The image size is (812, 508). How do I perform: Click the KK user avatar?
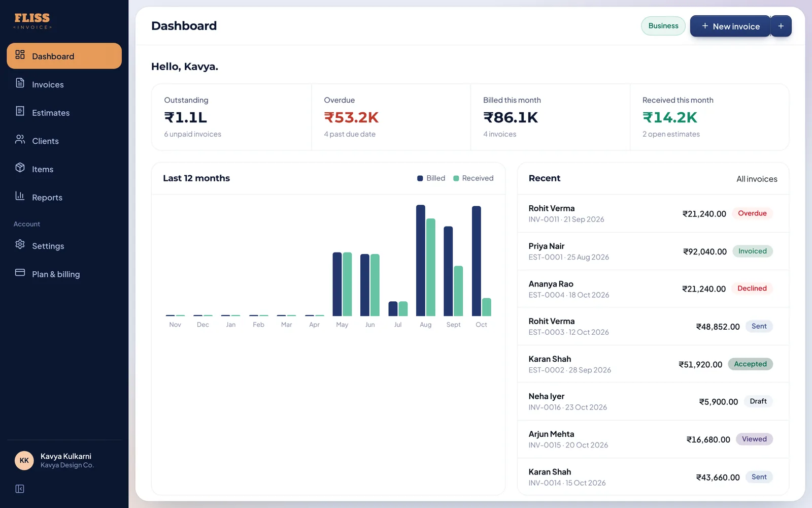(24, 460)
